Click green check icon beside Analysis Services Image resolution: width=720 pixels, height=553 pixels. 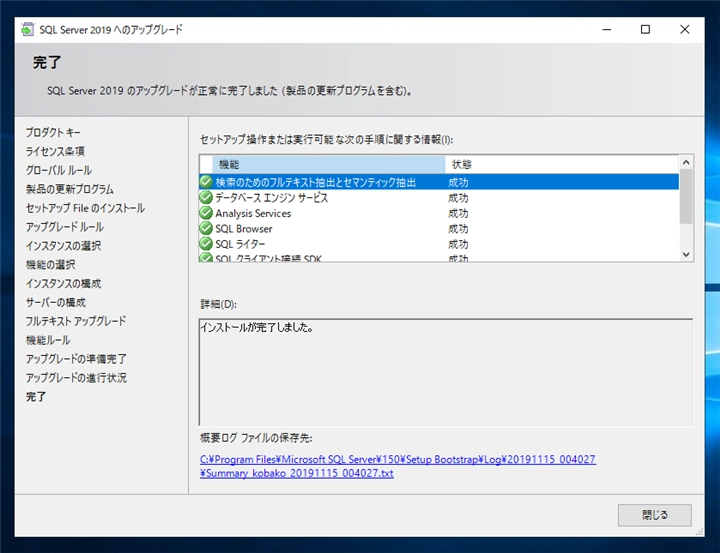(x=206, y=213)
